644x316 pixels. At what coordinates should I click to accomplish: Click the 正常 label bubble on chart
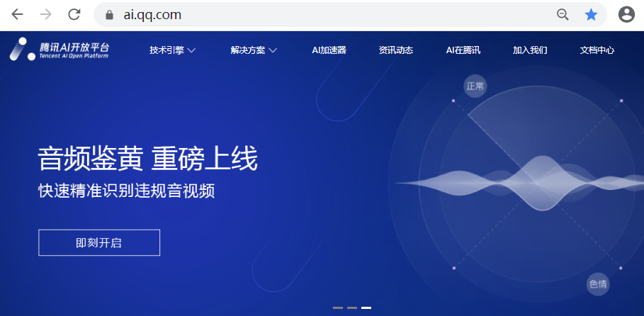[475, 86]
